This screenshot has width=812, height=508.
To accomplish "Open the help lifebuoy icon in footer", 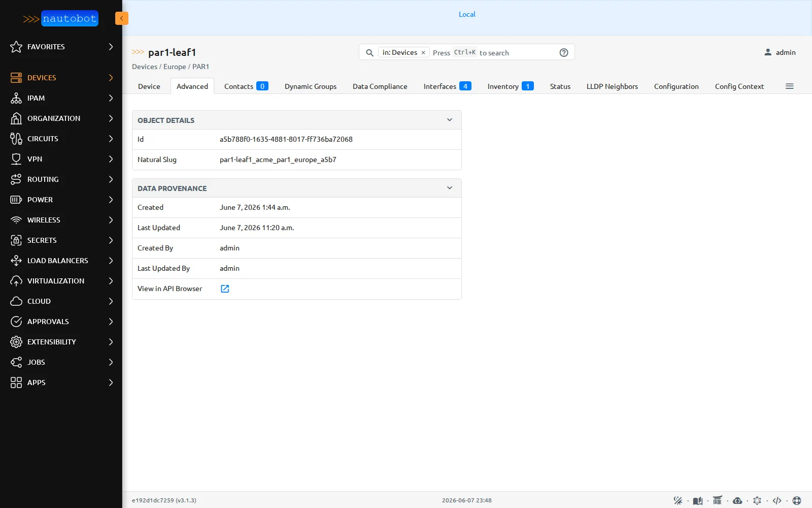I will click(x=797, y=500).
